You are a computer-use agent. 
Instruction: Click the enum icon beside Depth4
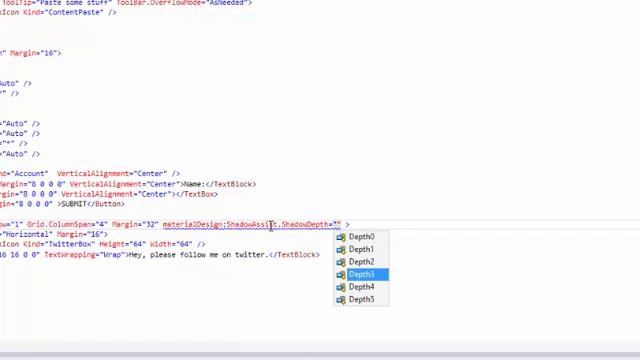pyautogui.click(x=341, y=288)
